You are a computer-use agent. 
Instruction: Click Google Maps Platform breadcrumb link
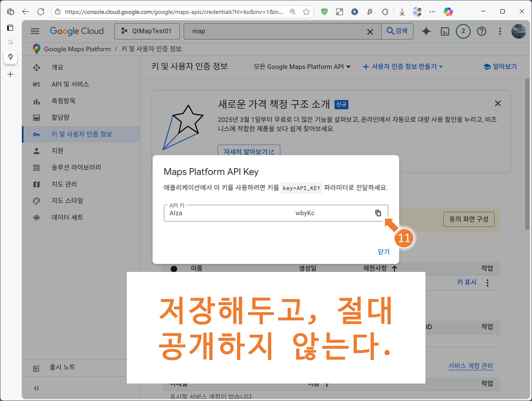[x=77, y=49]
